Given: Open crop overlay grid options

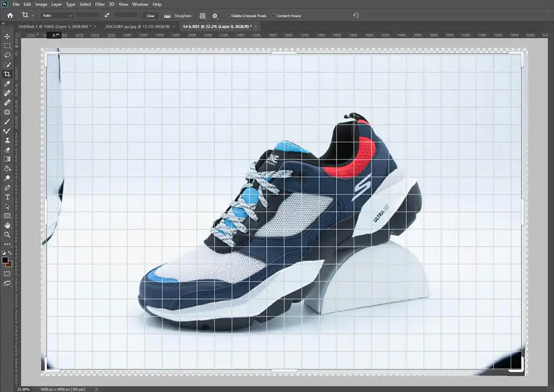Looking at the screenshot, I should [x=202, y=16].
